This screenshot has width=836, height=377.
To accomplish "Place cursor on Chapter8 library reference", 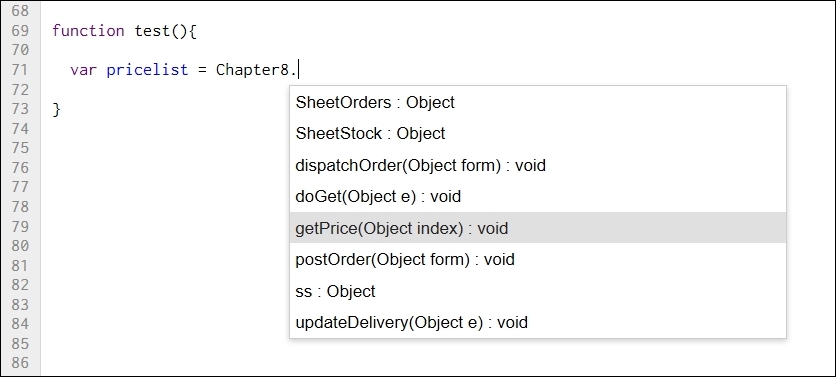I will click(252, 70).
